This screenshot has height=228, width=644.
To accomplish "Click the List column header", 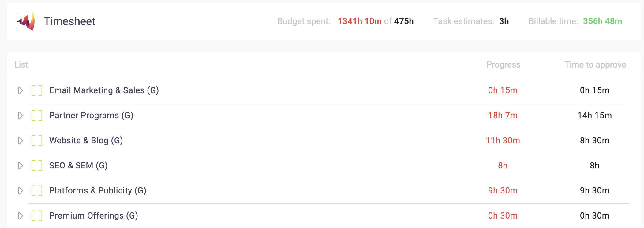I will [21, 65].
